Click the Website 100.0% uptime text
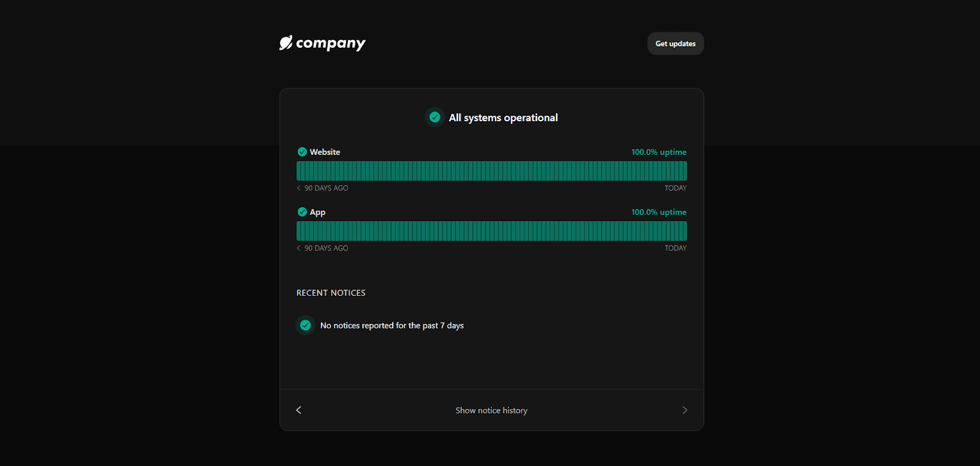The height and width of the screenshot is (466, 980). tap(659, 152)
